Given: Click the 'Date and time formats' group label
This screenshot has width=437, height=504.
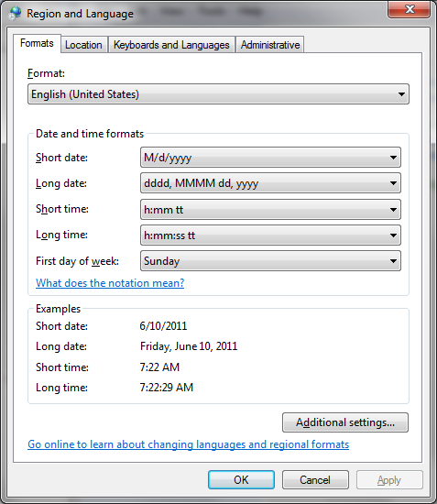Looking at the screenshot, I should tap(90, 134).
